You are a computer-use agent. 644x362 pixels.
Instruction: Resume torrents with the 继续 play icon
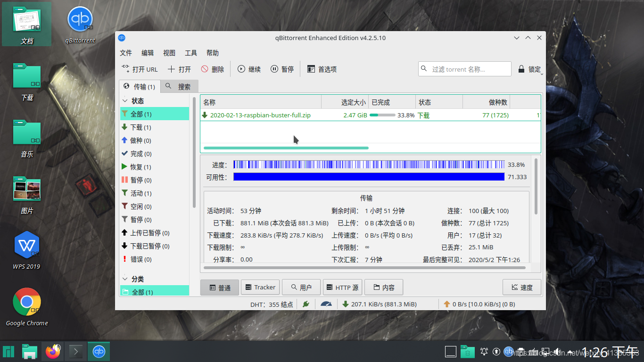(241, 69)
